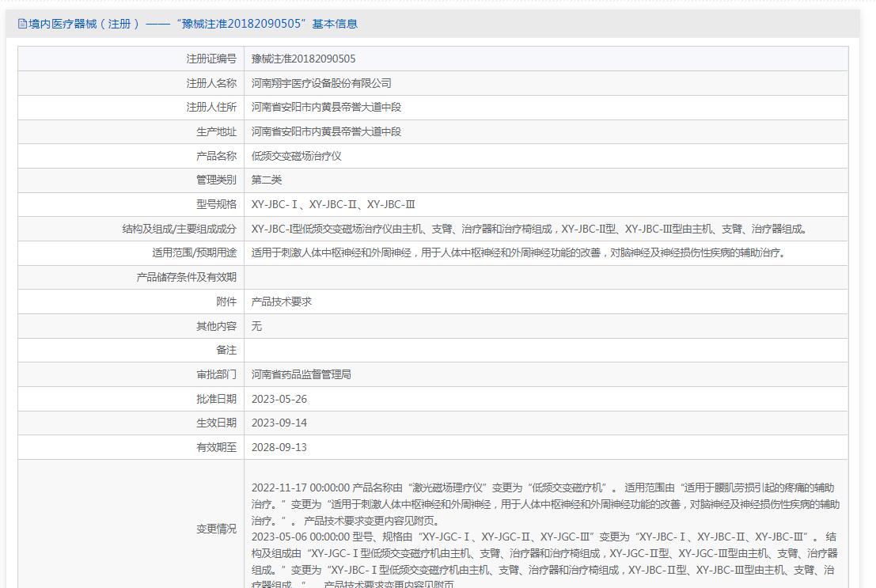Select the change entry dated 2023-05-06
This screenshot has height=588, width=876.
544,560
